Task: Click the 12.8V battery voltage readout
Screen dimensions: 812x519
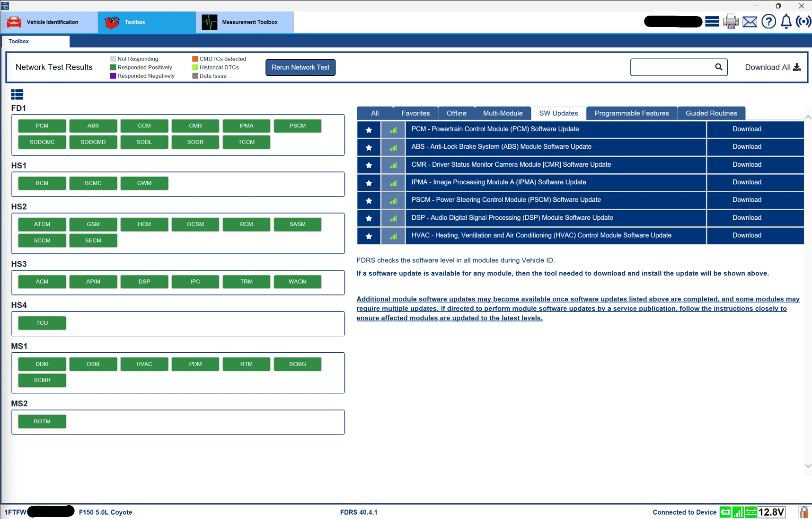Action: point(771,512)
